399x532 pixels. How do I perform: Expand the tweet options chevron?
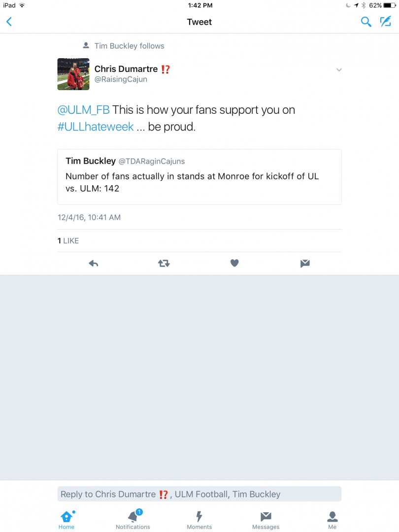coord(339,70)
